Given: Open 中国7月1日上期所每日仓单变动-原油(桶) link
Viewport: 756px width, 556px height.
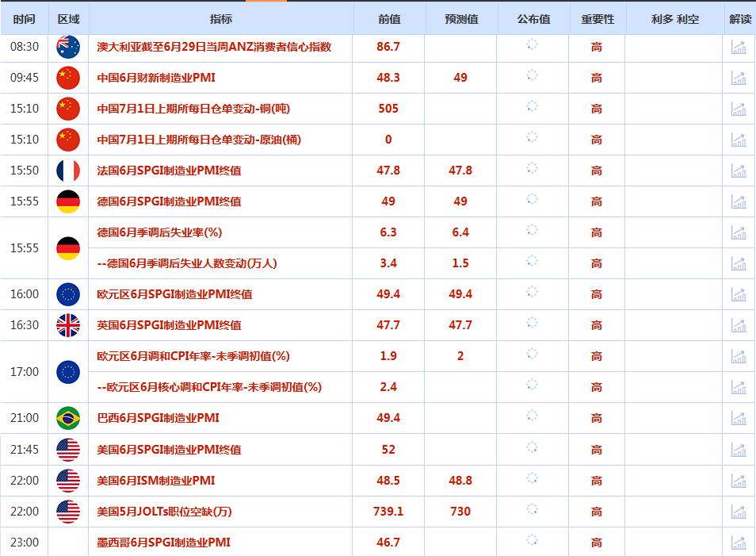Looking at the screenshot, I should (199, 140).
